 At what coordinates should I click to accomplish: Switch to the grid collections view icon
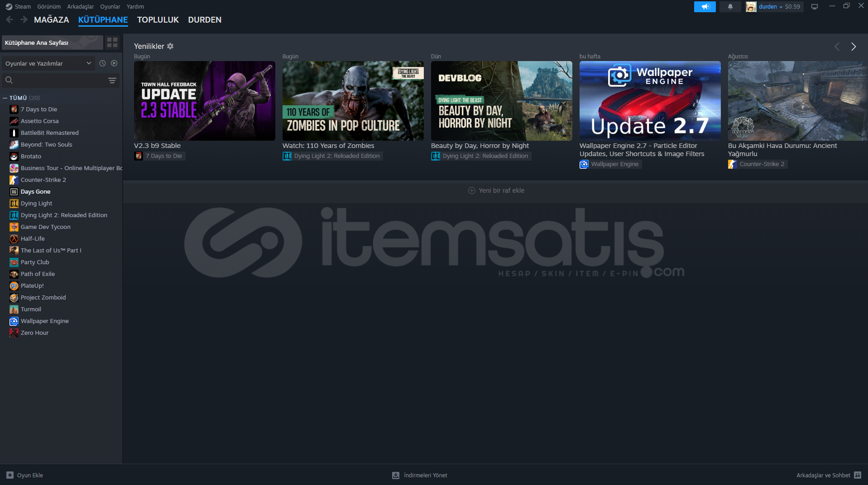[112, 43]
